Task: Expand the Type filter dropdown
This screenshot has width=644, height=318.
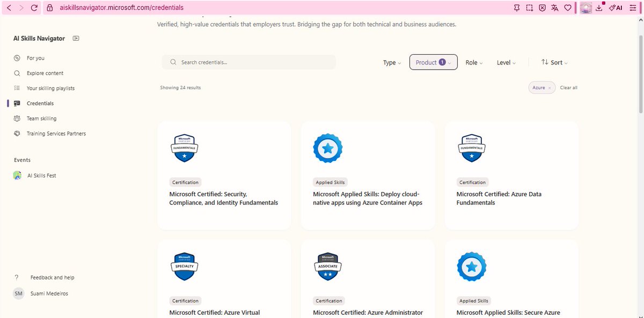Action: click(x=392, y=63)
